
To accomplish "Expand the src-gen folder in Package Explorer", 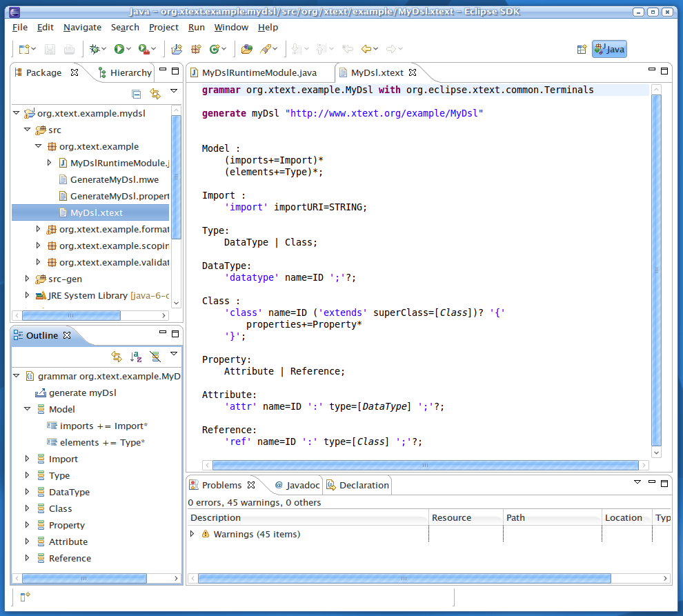I will 27,279.
